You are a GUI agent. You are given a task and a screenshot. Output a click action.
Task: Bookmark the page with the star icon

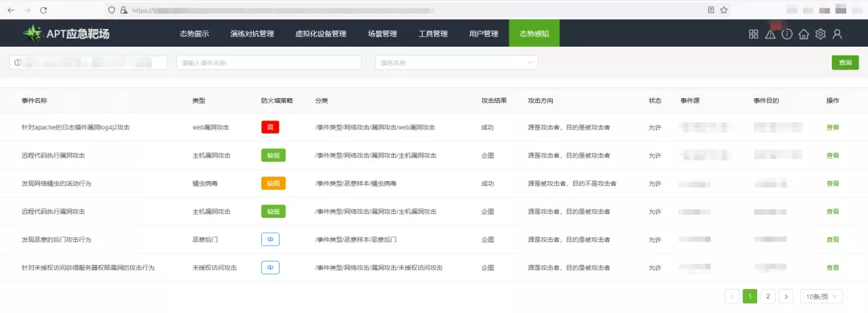tap(723, 10)
